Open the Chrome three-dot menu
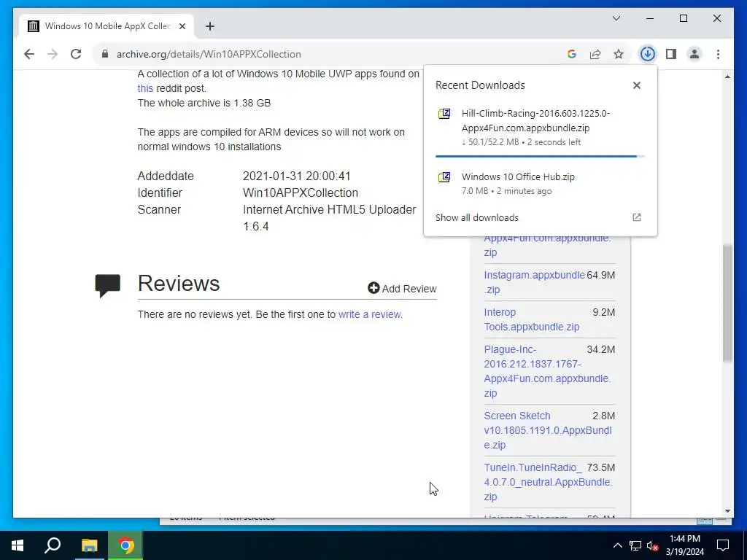The width and height of the screenshot is (747, 560). 718,54
